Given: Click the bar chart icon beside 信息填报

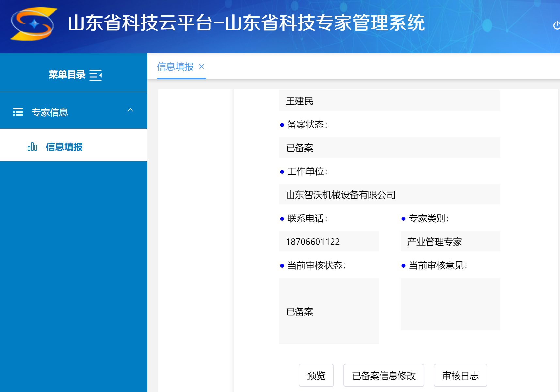Looking at the screenshot, I should click(32, 147).
